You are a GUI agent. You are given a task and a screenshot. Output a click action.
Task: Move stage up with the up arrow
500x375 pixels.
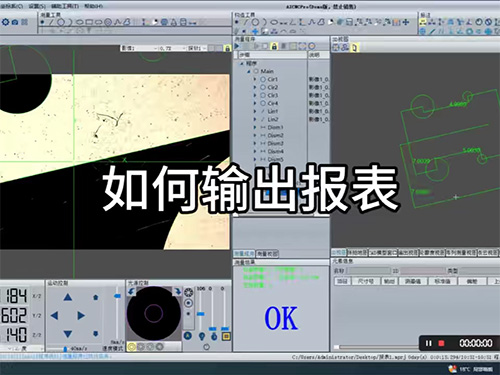tap(68, 297)
